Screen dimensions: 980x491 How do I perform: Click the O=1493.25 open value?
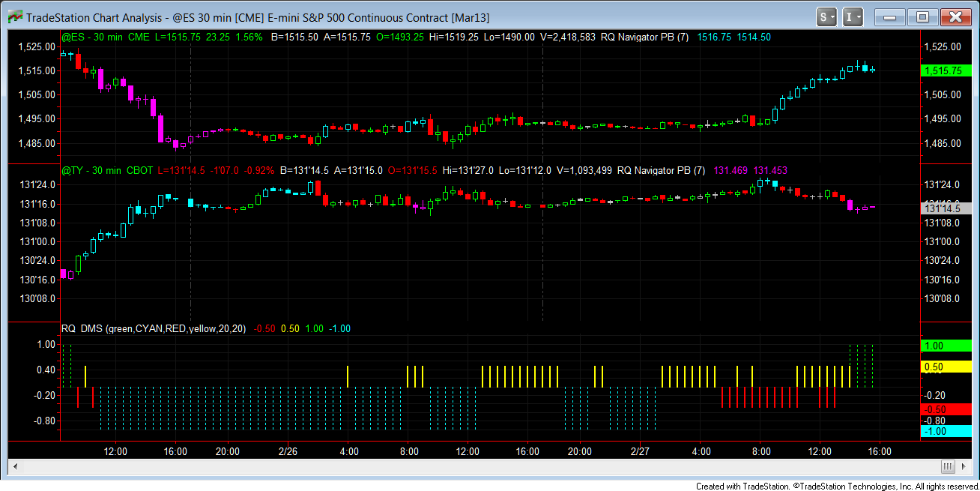tap(399, 37)
